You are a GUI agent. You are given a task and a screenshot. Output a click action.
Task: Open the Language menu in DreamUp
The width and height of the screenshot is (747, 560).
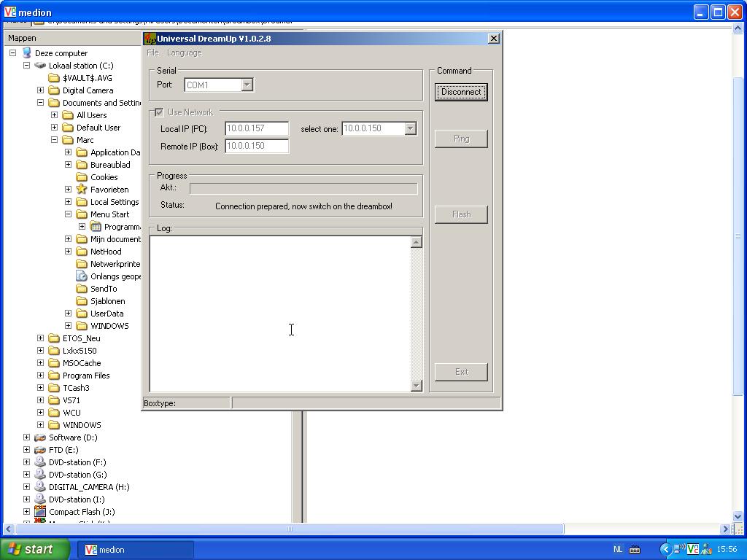click(184, 52)
